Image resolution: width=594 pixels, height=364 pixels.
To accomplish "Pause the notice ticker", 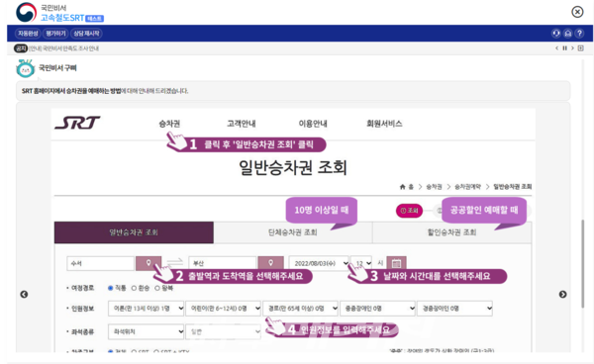I will click(x=565, y=48).
